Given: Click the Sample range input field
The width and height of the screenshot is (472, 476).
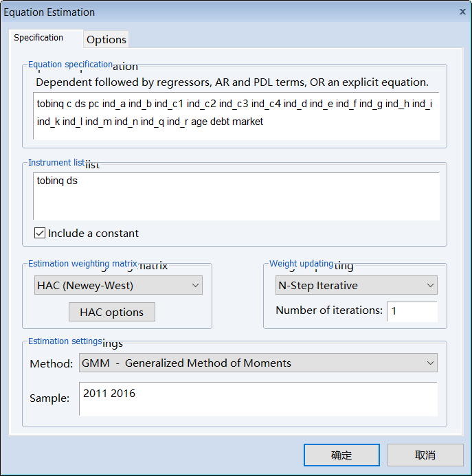Looking at the screenshot, I should (258, 399).
